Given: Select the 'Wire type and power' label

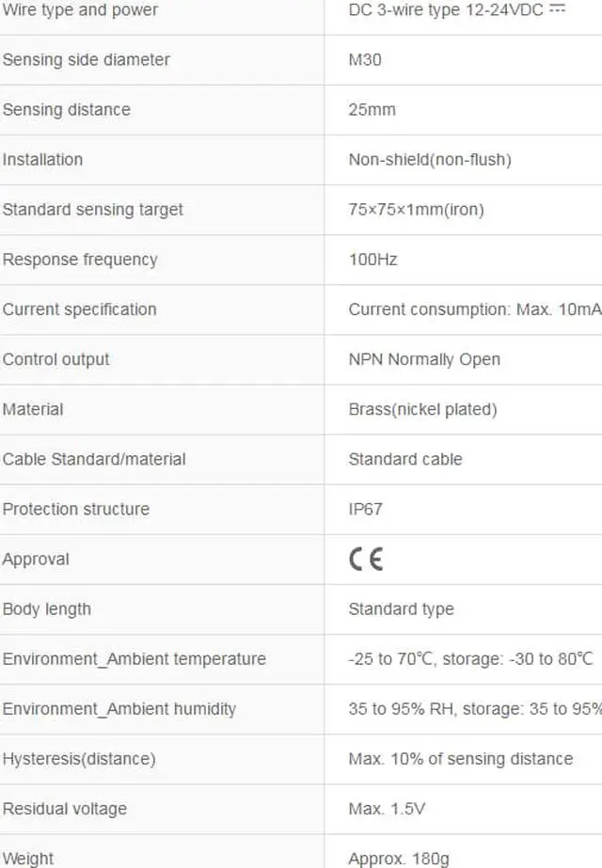Looking at the screenshot, I should tap(80, 10).
